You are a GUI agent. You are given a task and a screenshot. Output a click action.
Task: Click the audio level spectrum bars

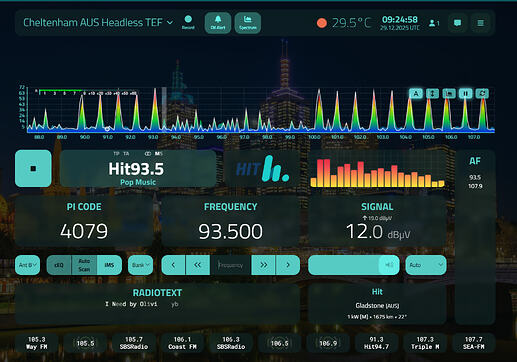pos(377,173)
